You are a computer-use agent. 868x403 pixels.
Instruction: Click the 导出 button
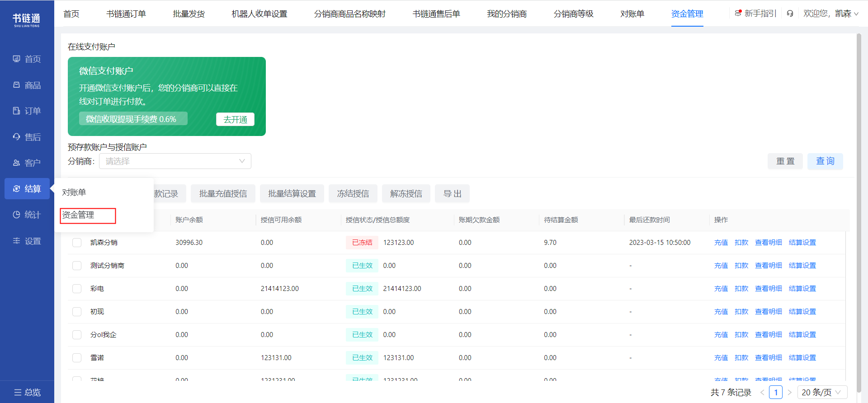click(452, 193)
